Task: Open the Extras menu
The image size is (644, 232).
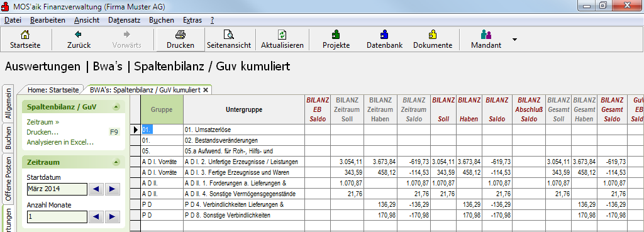Action: pyautogui.click(x=192, y=20)
